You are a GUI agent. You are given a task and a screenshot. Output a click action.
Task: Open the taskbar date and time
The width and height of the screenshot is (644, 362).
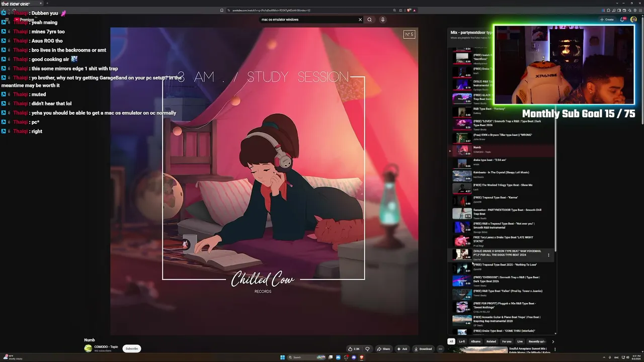pyautogui.click(x=635, y=357)
